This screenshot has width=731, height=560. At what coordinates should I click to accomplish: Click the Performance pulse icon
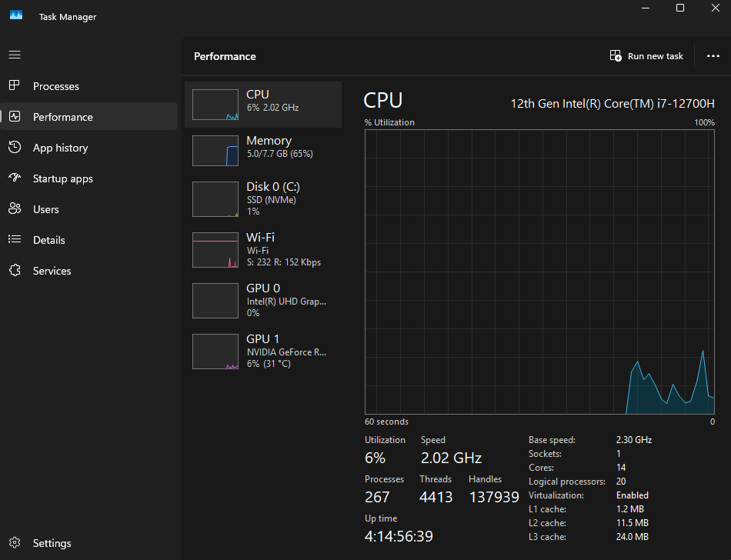pos(15,116)
